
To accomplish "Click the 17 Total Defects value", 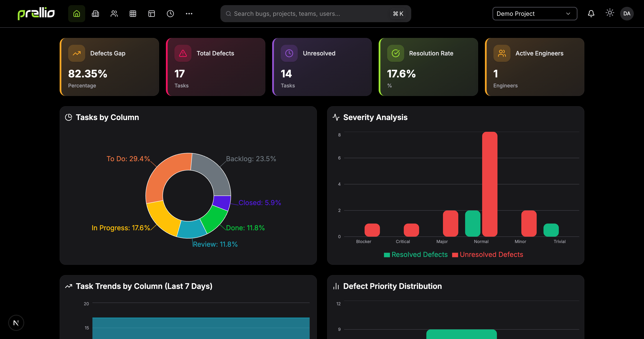I will (x=180, y=74).
